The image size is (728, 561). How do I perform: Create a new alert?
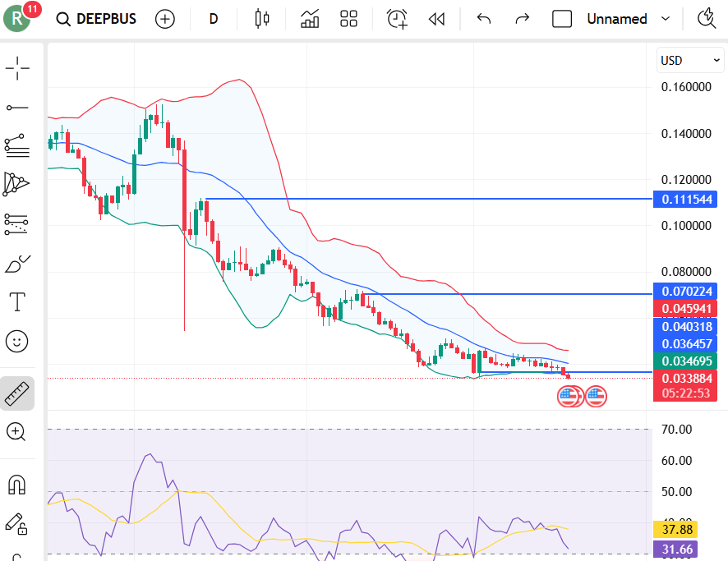coord(397,18)
